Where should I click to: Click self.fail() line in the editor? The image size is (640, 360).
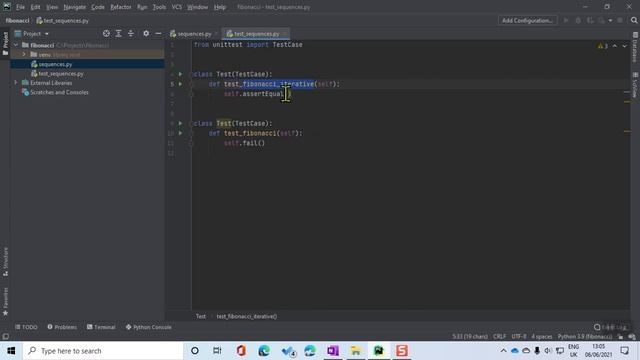(x=244, y=143)
